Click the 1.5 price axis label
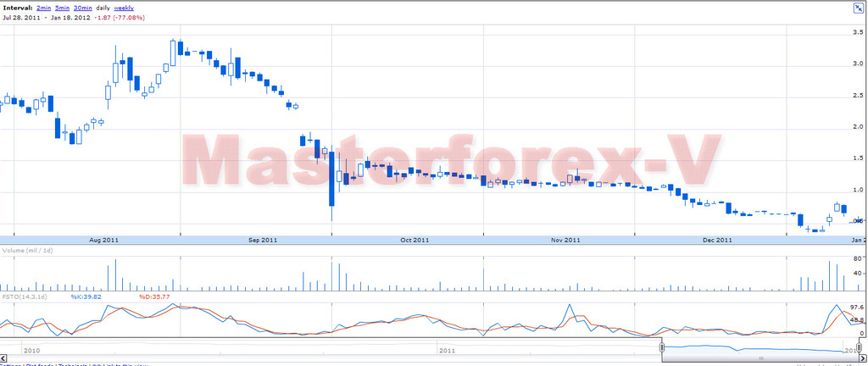 [x=859, y=158]
